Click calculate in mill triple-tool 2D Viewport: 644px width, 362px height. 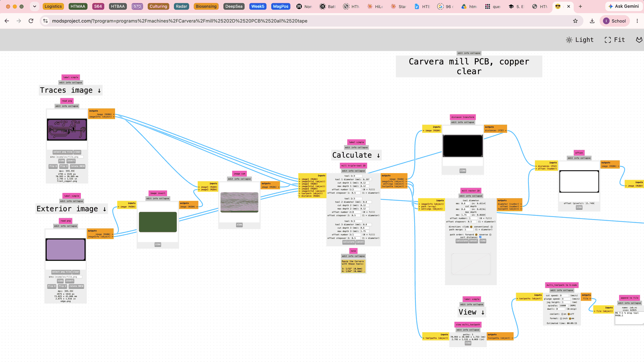click(349, 242)
